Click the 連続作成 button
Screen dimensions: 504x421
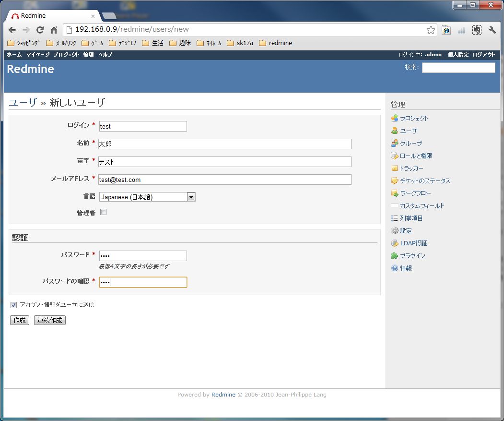(x=50, y=320)
